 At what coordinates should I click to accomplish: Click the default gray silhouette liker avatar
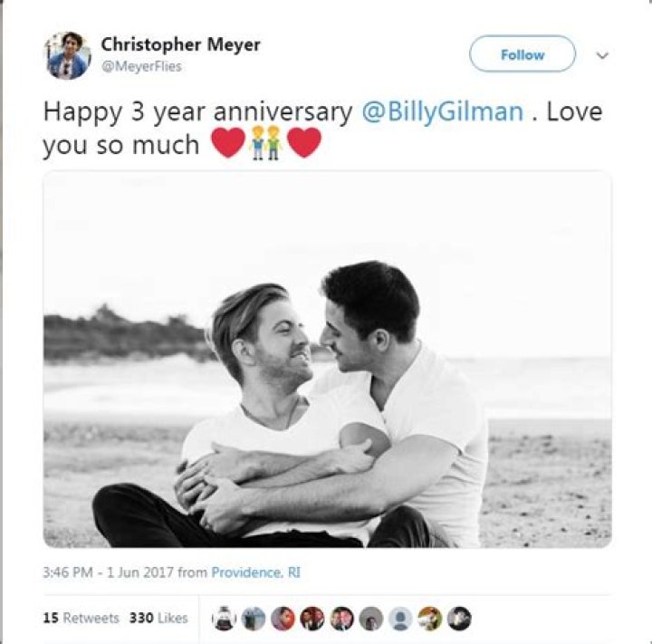(x=400, y=619)
